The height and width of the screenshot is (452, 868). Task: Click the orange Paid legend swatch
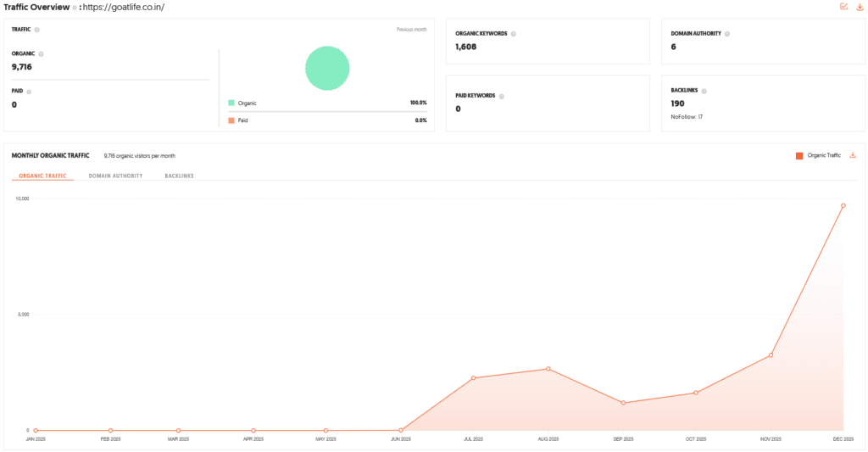click(231, 120)
